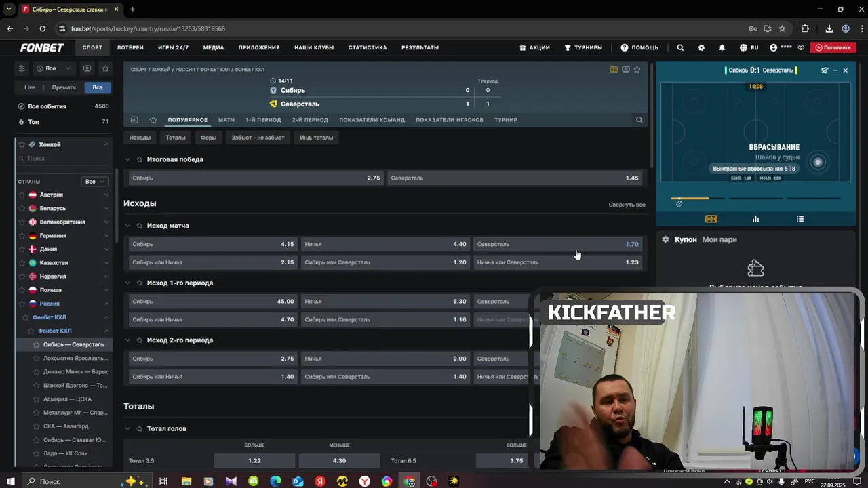Open the user profile account icon
Viewport: 868px width, 488px height.
[773, 47]
